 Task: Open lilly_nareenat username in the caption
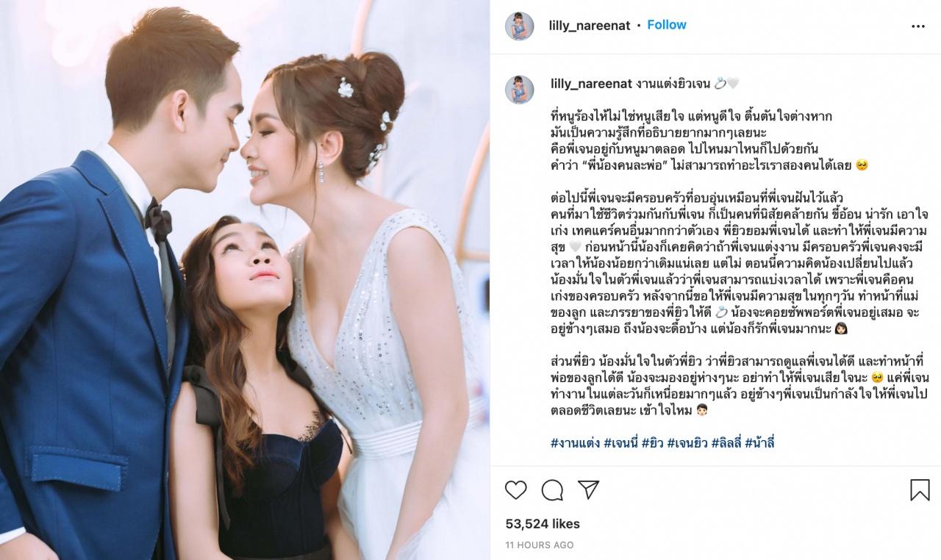coord(590,85)
